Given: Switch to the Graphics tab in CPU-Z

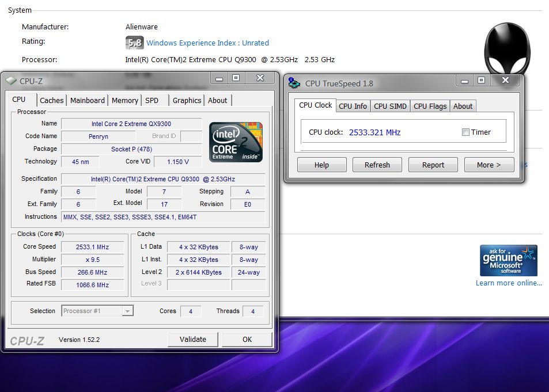Looking at the screenshot, I should [x=187, y=101].
